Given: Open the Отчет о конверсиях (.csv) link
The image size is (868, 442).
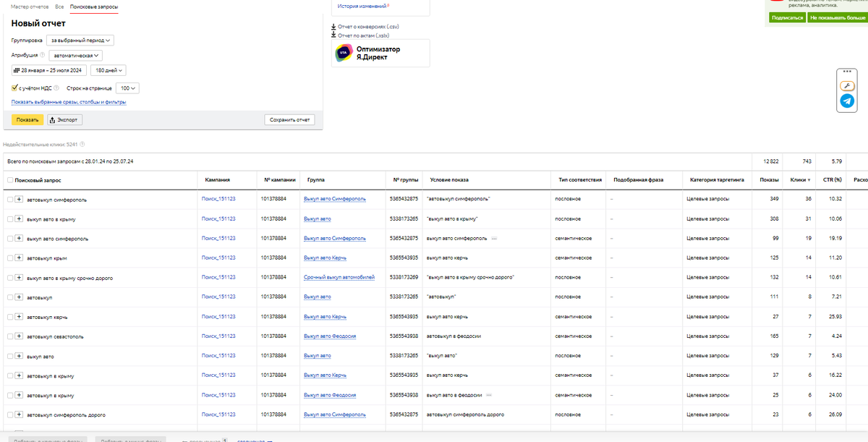Looking at the screenshot, I should coord(369,27).
